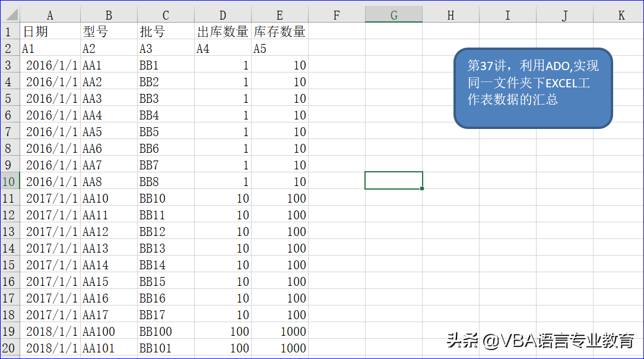Image resolution: width=644 pixels, height=359 pixels.
Task: Click the BB14 batch cell
Action: tap(166, 264)
